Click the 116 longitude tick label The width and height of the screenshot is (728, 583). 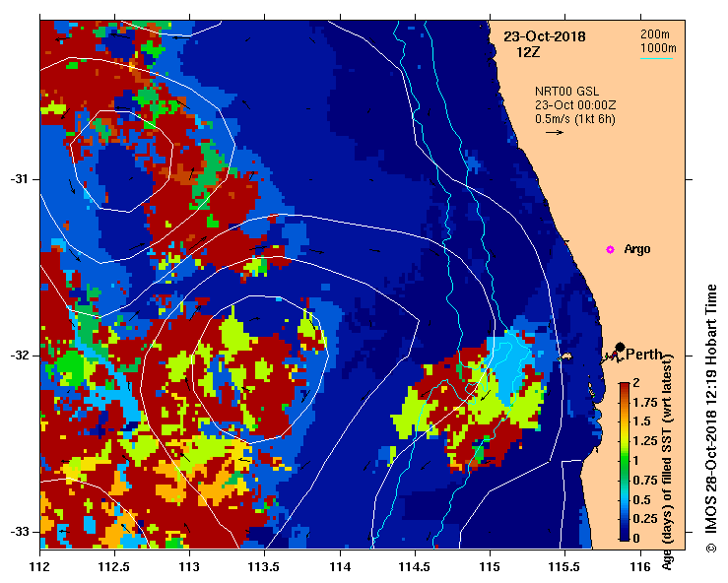(640, 567)
